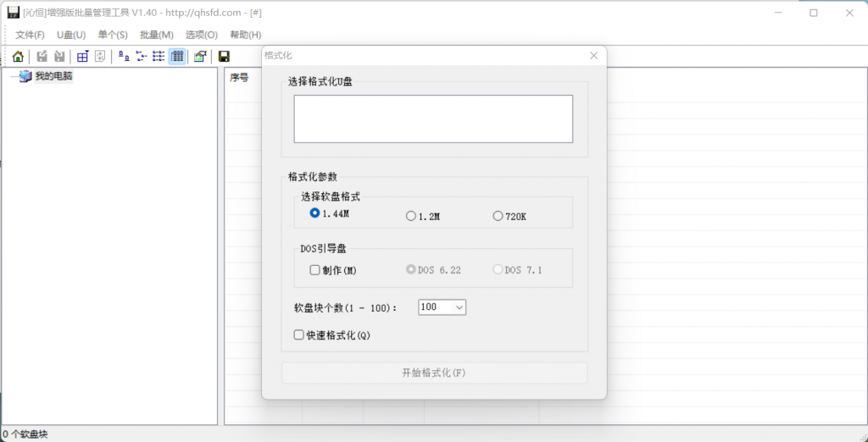
Task: Click the 开始格式化(F) button
Action: (x=434, y=373)
